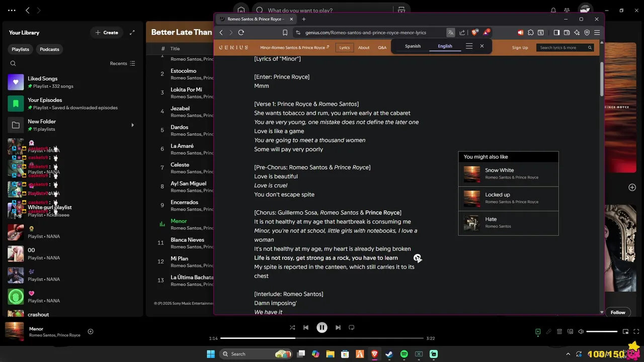Screen dimensions: 644x362
Task: Open the 00 playlist by NANA
Action: pyautogui.click(x=71, y=254)
